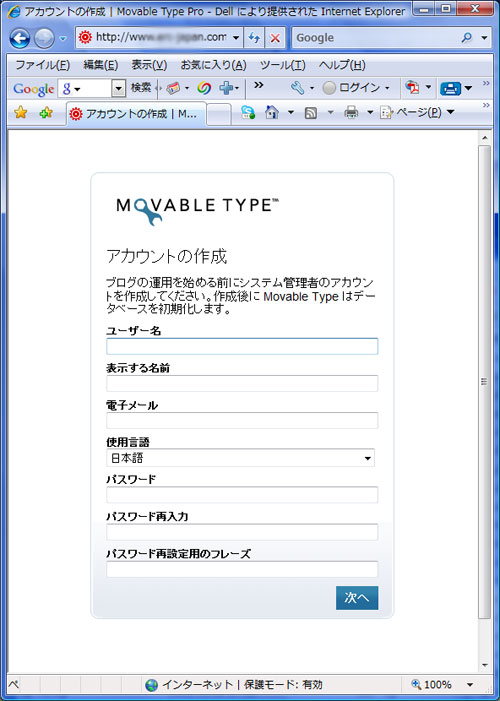
Task: Expand the Home button dropdown arrow
Action: [x=291, y=113]
